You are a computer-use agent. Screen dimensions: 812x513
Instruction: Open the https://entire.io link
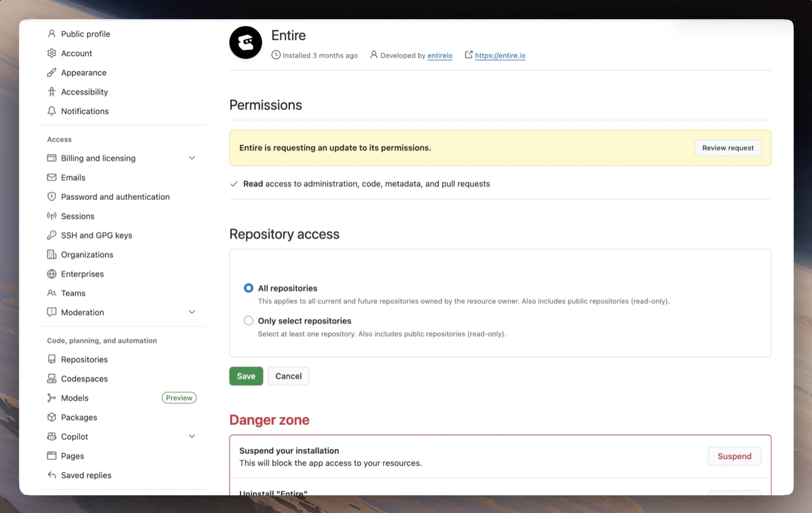pyautogui.click(x=500, y=55)
